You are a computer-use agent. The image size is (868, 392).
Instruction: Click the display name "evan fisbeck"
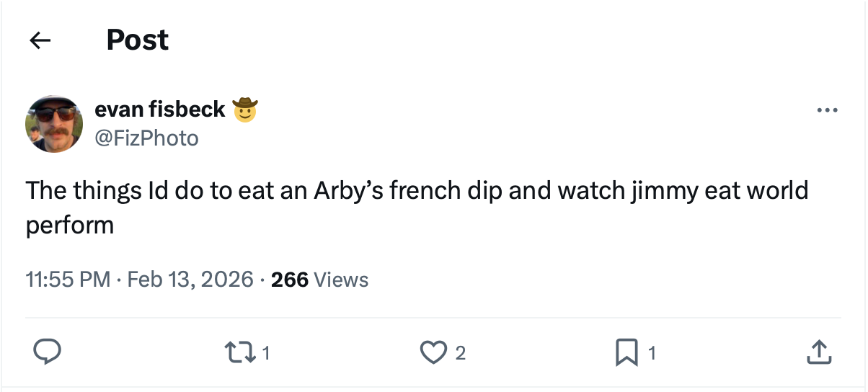coord(160,110)
